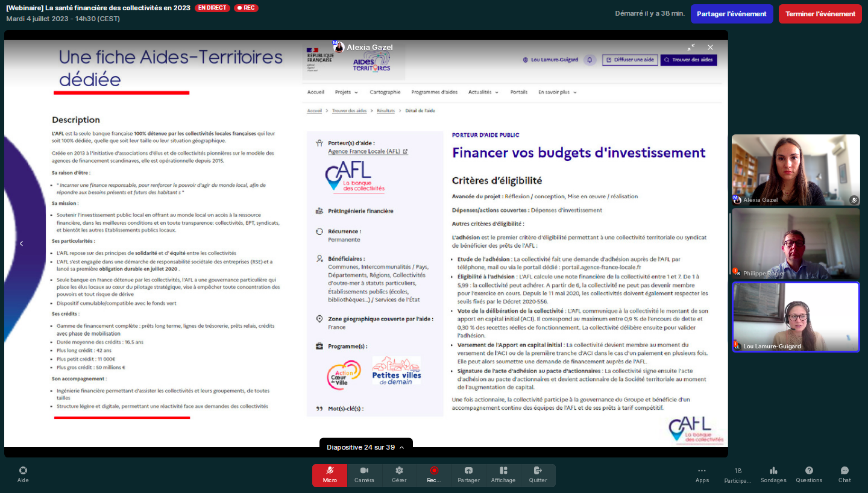
Task: Click the PORTEUR D'AIDE PUBLIC label
Action: pyautogui.click(x=486, y=135)
